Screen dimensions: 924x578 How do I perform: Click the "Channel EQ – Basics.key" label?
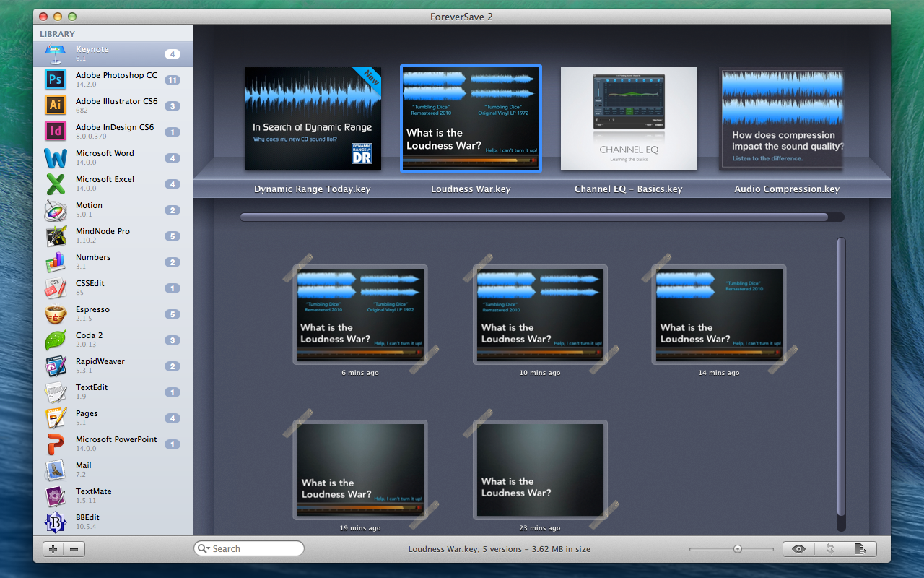[x=628, y=189]
